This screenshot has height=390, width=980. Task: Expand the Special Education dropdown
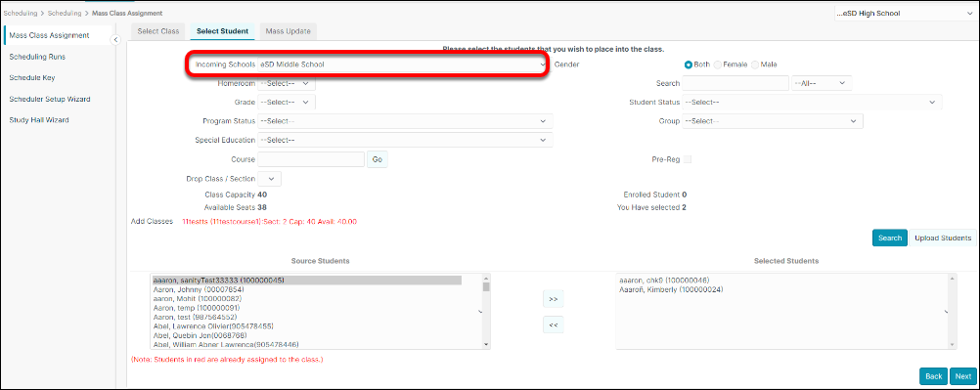pos(405,140)
